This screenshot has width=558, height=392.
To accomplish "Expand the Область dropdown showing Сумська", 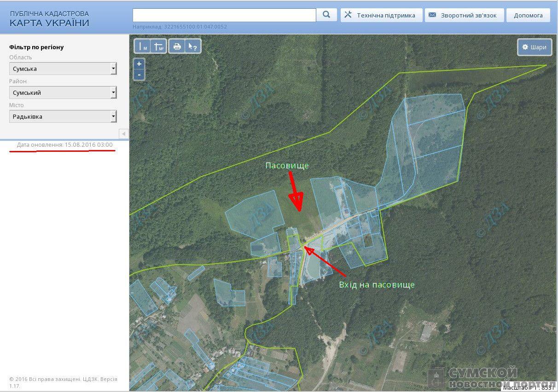I will (63, 69).
